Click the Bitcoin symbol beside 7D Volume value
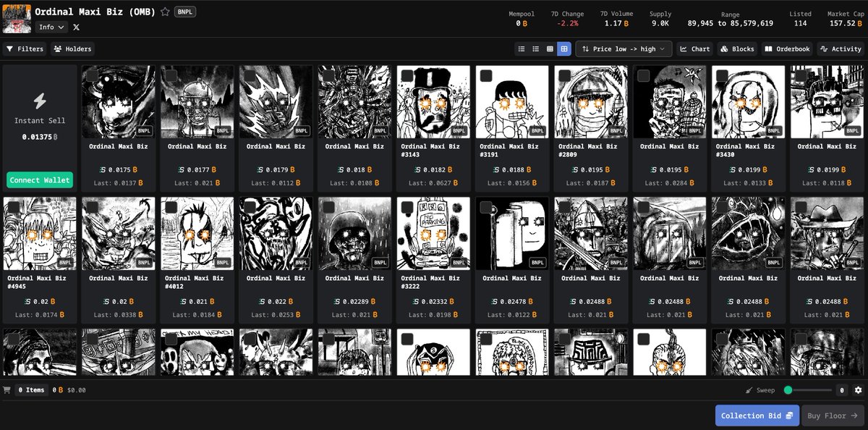 [625, 23]
